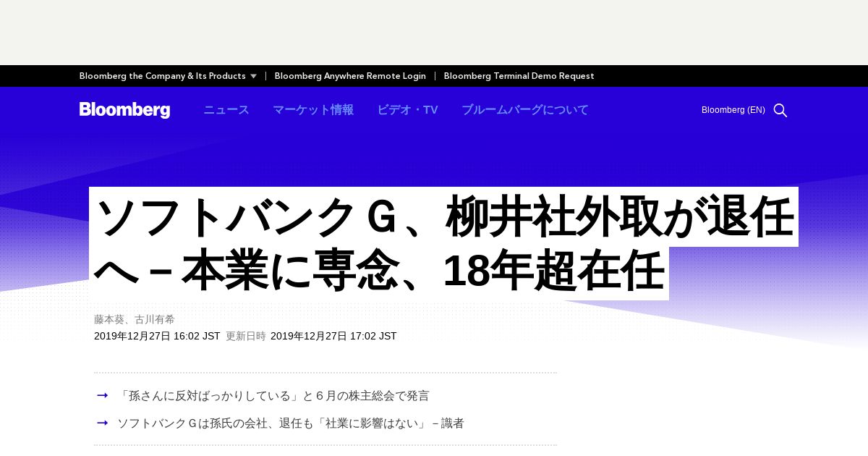Click the 更新日時 label
This screenshot has width=868, height=456.
(246, 336)
